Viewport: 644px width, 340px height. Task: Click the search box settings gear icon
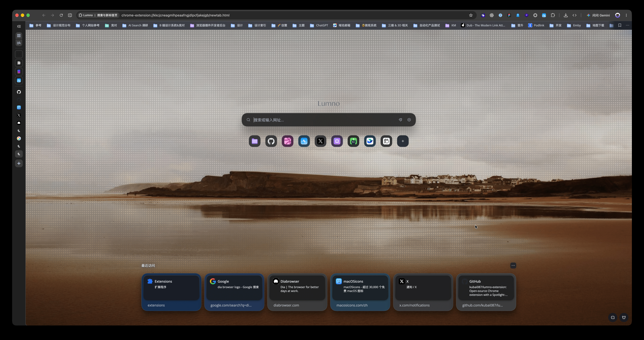click(x=409, y=120)
